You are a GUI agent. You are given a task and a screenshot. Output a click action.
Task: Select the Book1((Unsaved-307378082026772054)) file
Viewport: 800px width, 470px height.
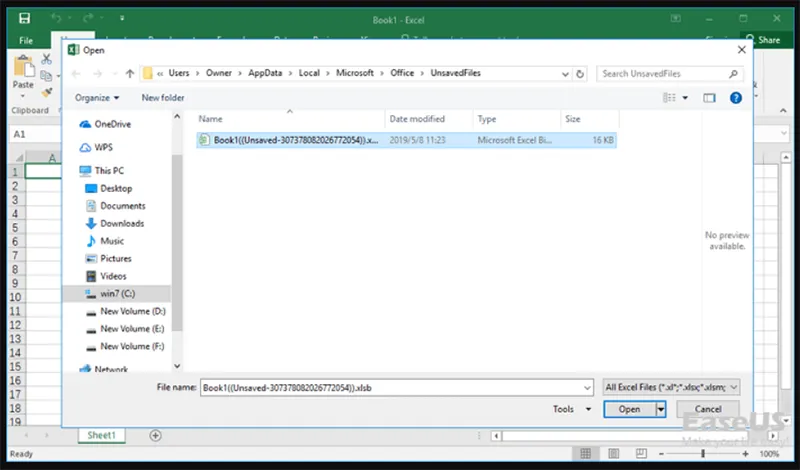[406, 140]
